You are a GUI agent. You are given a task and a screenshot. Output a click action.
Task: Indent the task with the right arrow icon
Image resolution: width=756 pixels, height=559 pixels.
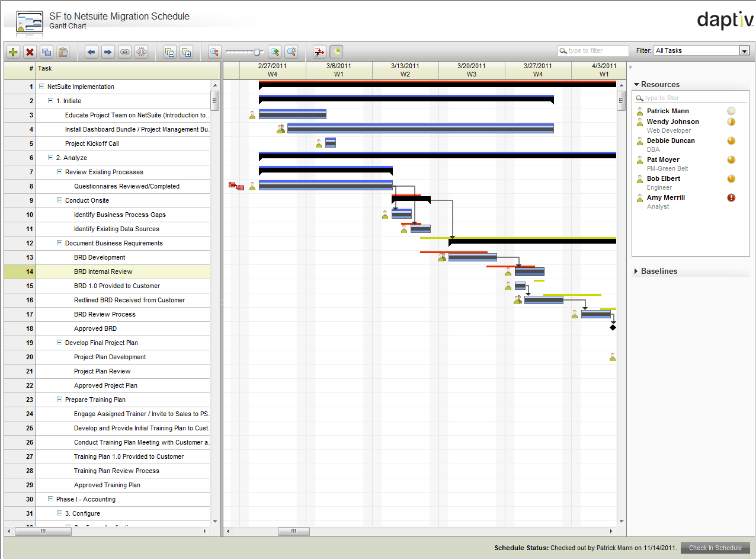click(x=108, y=52)
